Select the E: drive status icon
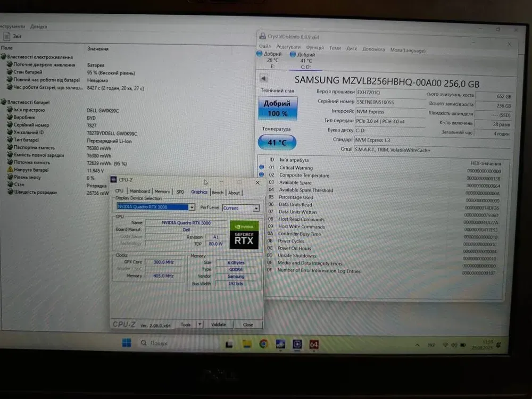The image size is (532, 399). 260,54
